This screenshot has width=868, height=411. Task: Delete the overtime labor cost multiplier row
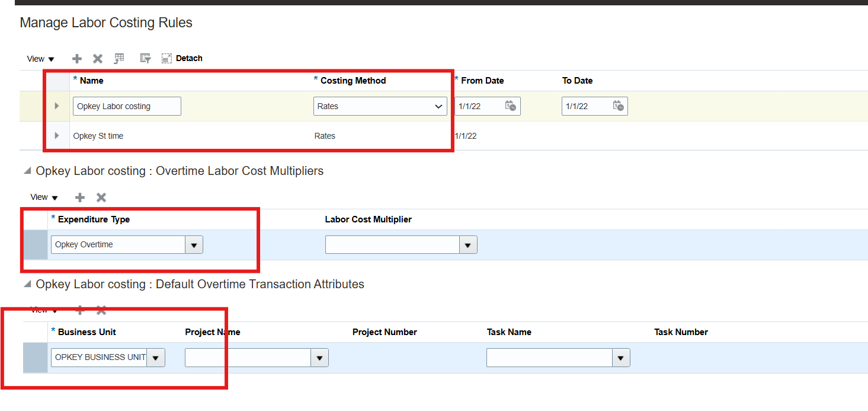click(x=101, y=197)
